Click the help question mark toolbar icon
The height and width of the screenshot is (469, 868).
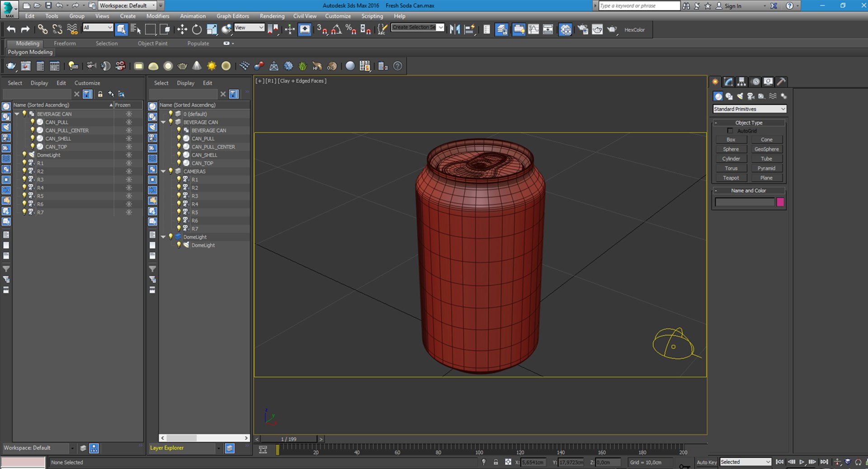click(x=398, y=66)
